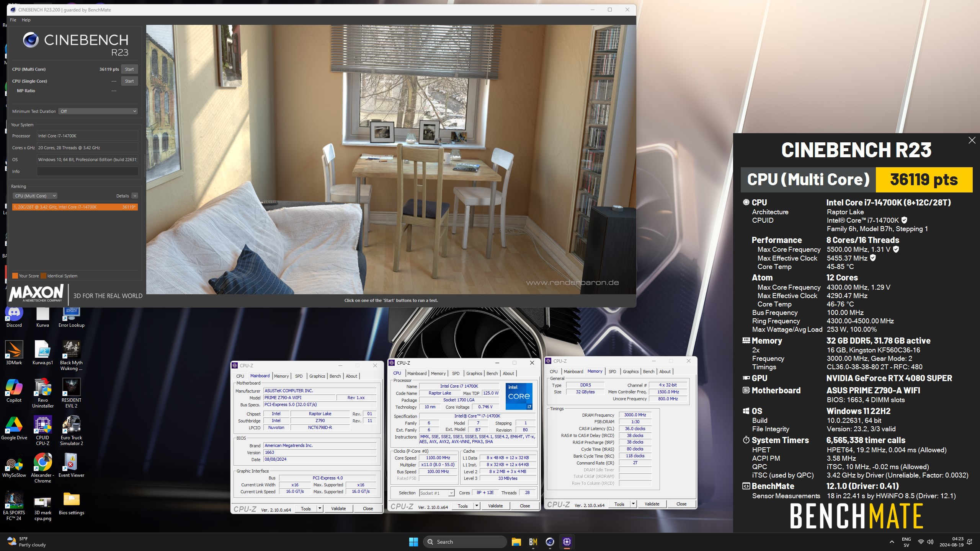Switch to SPD tab in Mainboard CPU-Z window
Image resolution: width=980 pixels, height=551 pixels.
point(299,376)
